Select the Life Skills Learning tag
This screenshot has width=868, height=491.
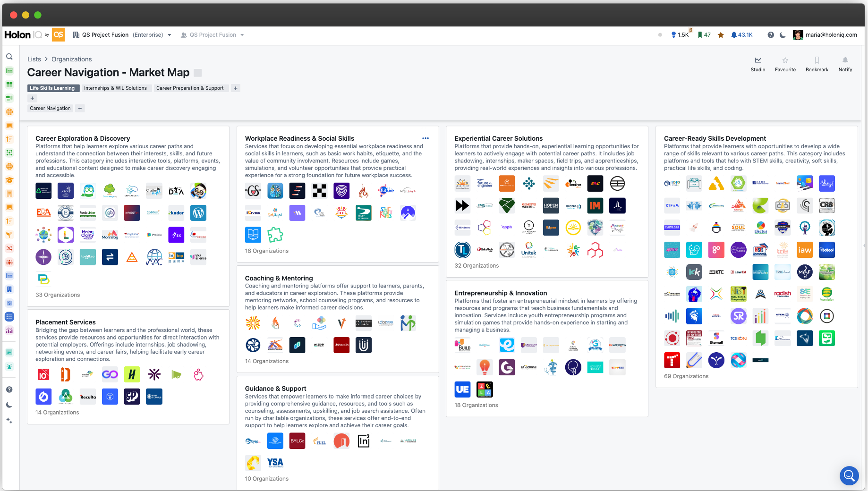52,88
